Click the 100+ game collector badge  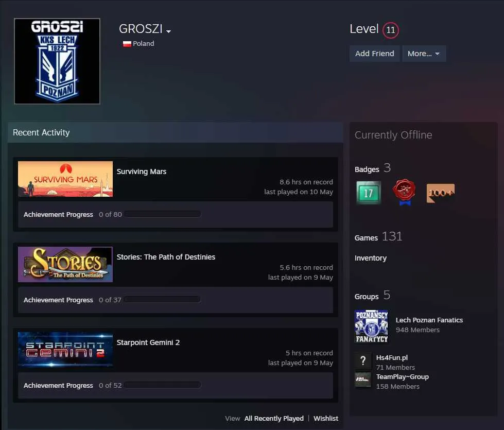440,193
